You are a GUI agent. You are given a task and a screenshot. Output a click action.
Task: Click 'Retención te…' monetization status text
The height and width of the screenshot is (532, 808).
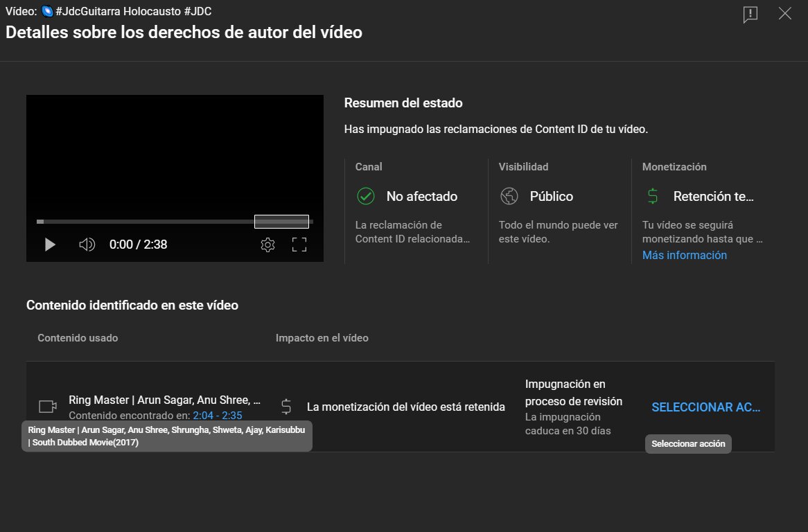pyautogui.click(x=714, y=196)
